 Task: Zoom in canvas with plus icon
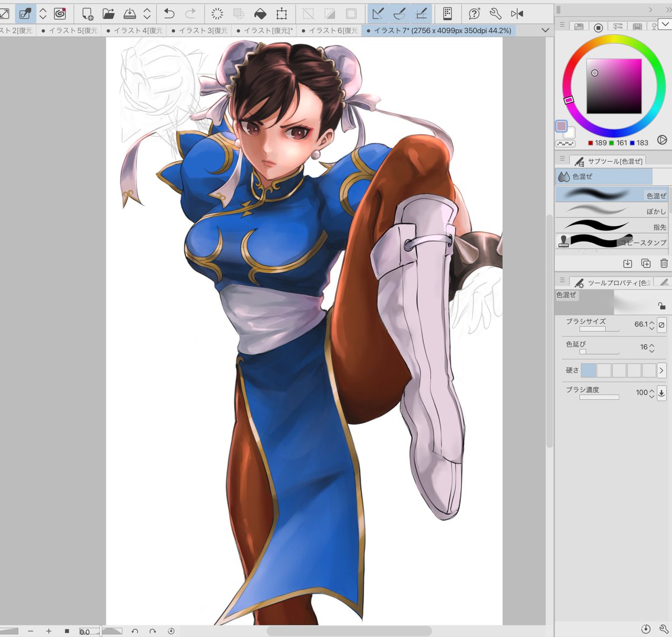(x=49, y=631)
